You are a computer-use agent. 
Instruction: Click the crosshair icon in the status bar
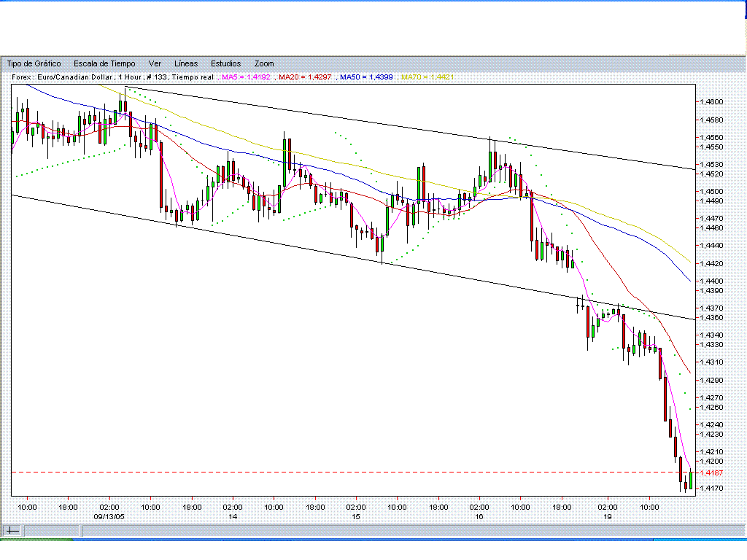point(12,531)
